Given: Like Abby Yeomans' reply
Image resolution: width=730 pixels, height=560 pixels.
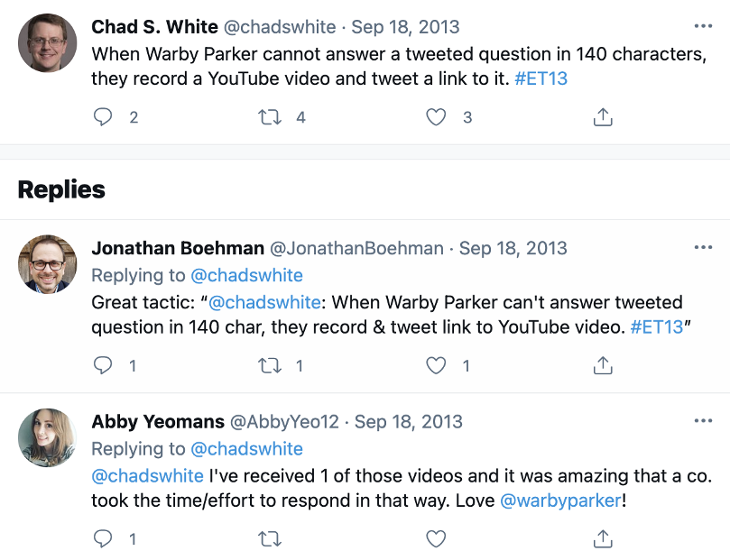Looking at the screenshot, I should [435, 538].
